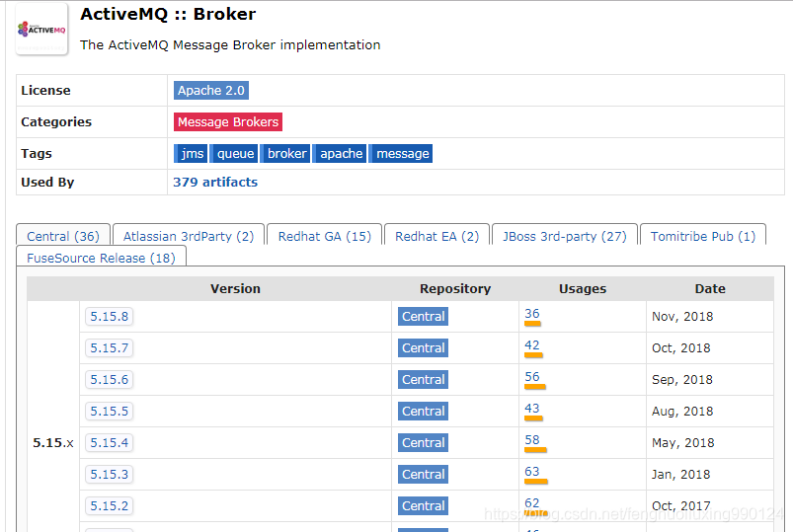The image size is (793, 532).
Task: Switch to the Central (36) tab
Action: [63, 236]
